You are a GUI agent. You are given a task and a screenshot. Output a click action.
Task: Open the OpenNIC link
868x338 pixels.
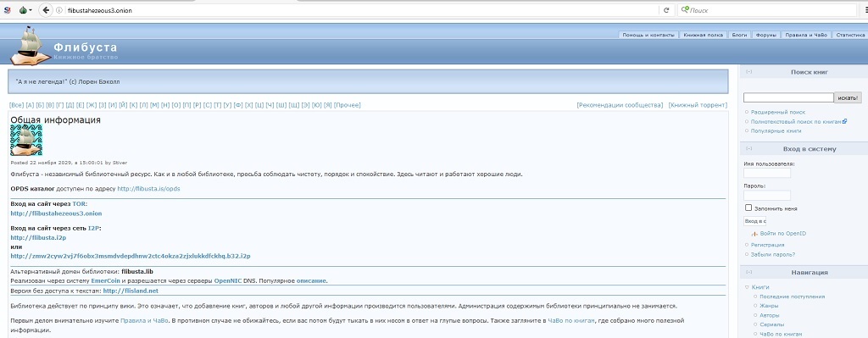[x=228, y=280]
